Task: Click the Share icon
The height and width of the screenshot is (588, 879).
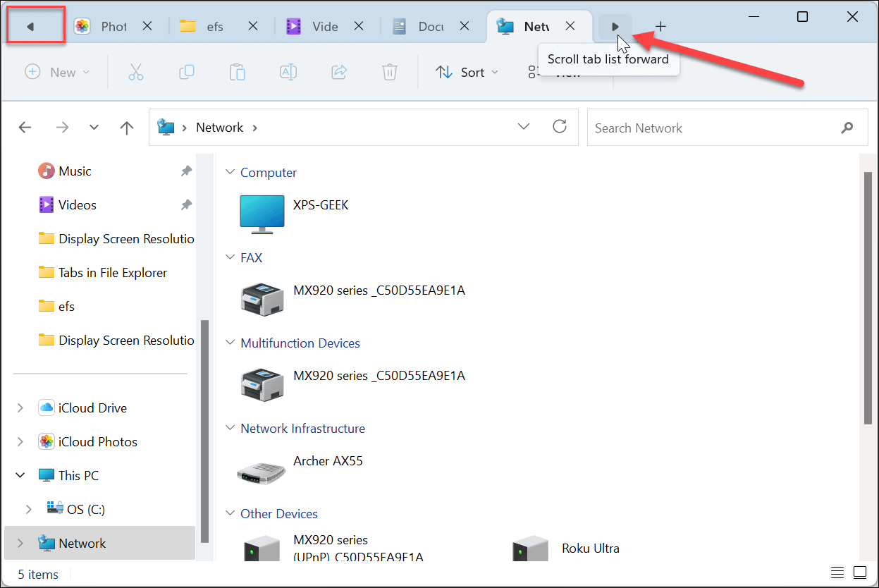Action: point(339,72)
